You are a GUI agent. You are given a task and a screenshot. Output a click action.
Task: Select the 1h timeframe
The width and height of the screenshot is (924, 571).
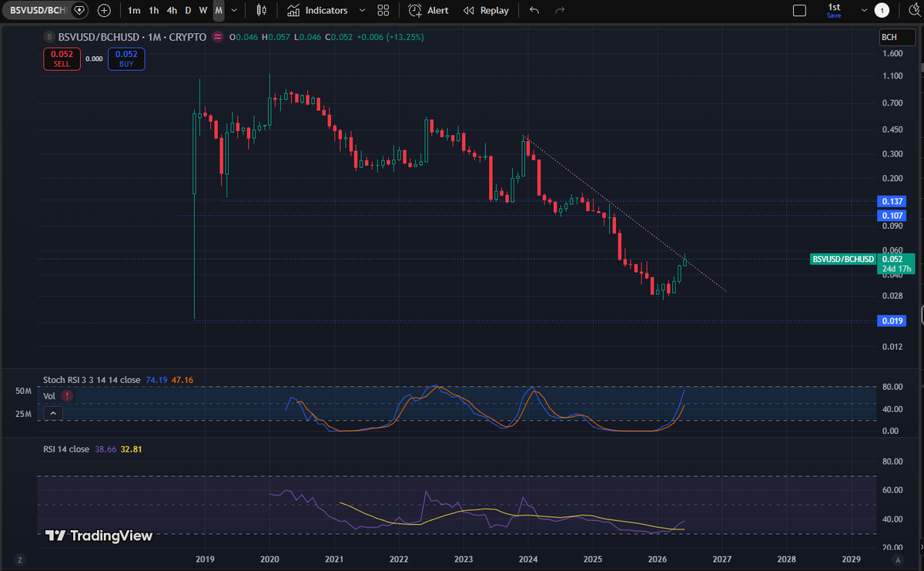[154, 11]
